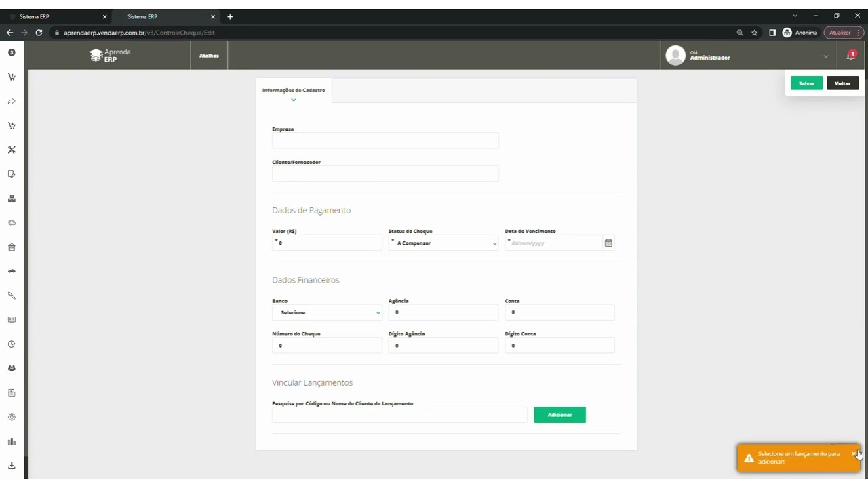
Task: Open the settings gear sidebar icon
Action: [12, 418]
